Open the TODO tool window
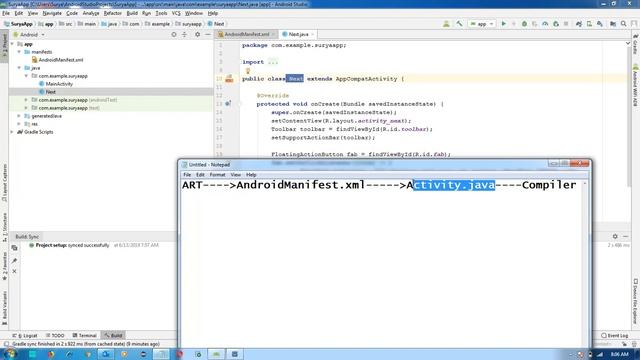The width and height of the screenshot is (640, 360). [56, 336]
